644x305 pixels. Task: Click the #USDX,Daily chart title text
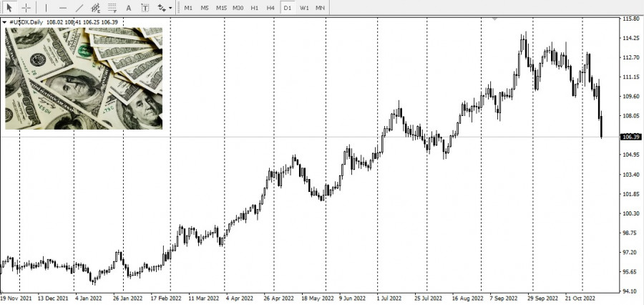pyautogui.click(x=26, y=23)
